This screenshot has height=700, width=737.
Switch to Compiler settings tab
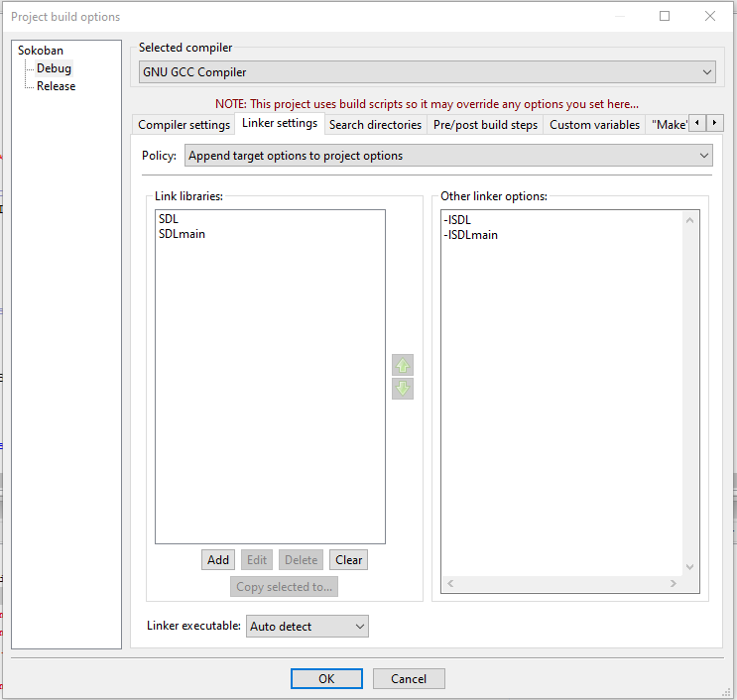[x=184, y=125]
